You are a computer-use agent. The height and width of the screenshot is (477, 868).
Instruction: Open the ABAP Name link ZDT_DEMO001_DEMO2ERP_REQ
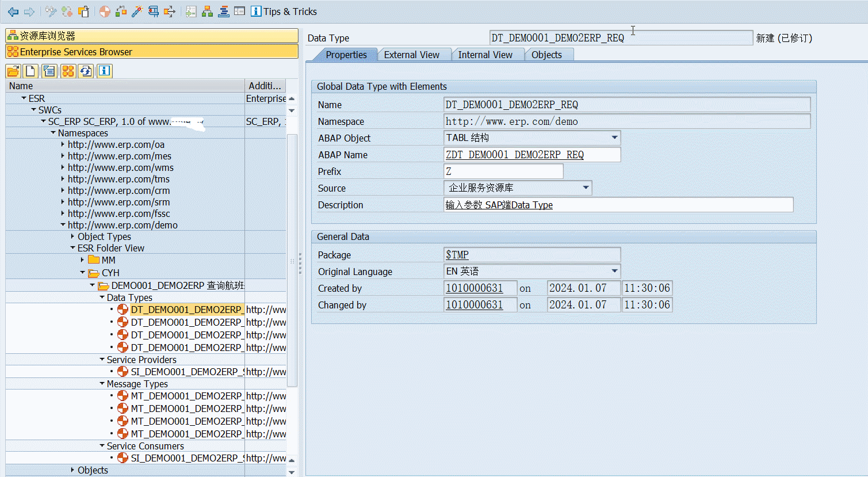(x=514, y=155)
